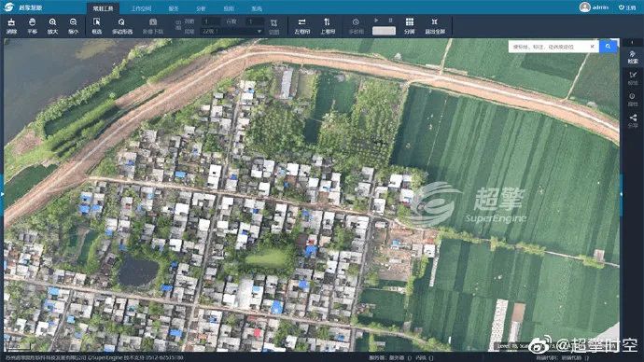The height and width of the screenshot is (362, 644).
Task: Click the columns (列数) number field
Action: click(211, 21)
